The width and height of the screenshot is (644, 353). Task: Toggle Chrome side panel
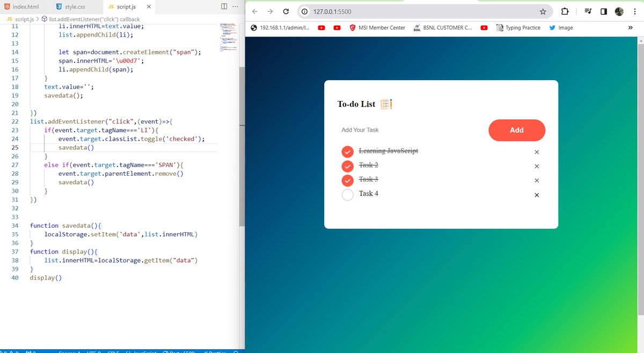pyautogui.click(x=604, y=11)
